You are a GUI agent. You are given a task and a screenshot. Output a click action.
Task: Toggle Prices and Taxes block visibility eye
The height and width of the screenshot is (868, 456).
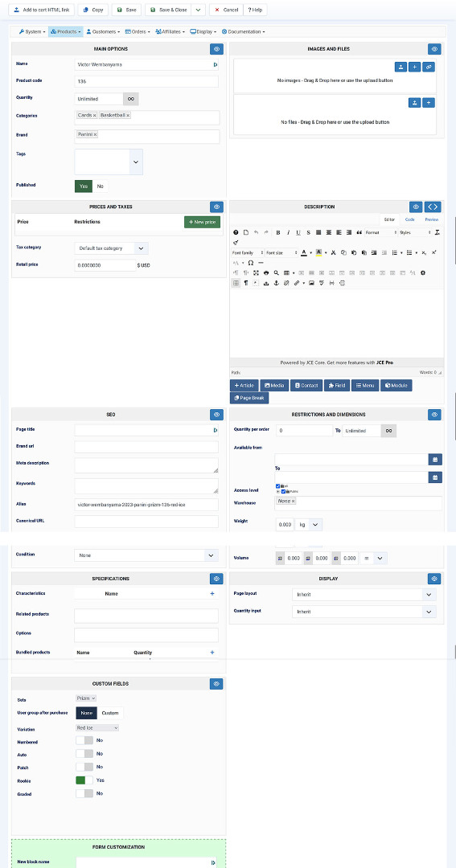(216, 207)
